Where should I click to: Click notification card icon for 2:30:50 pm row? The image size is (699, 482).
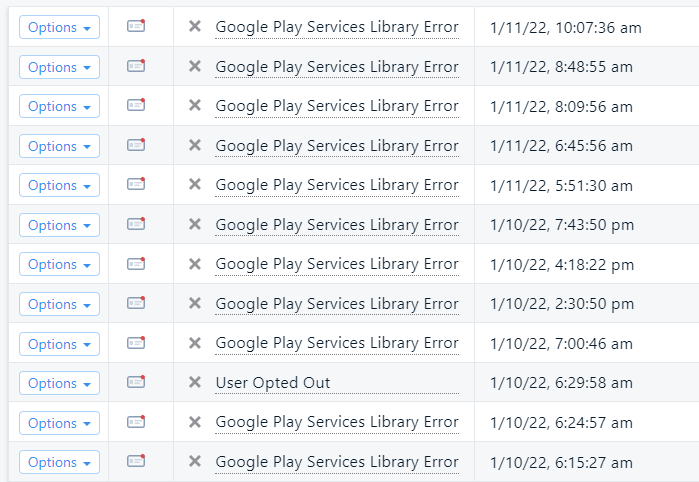click(x=136, y=303)
